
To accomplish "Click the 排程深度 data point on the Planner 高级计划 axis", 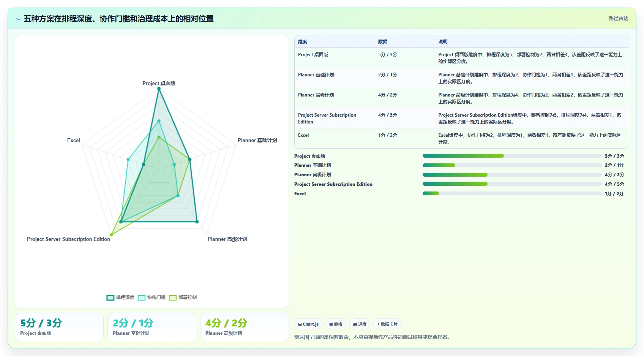I will [197, 222].
